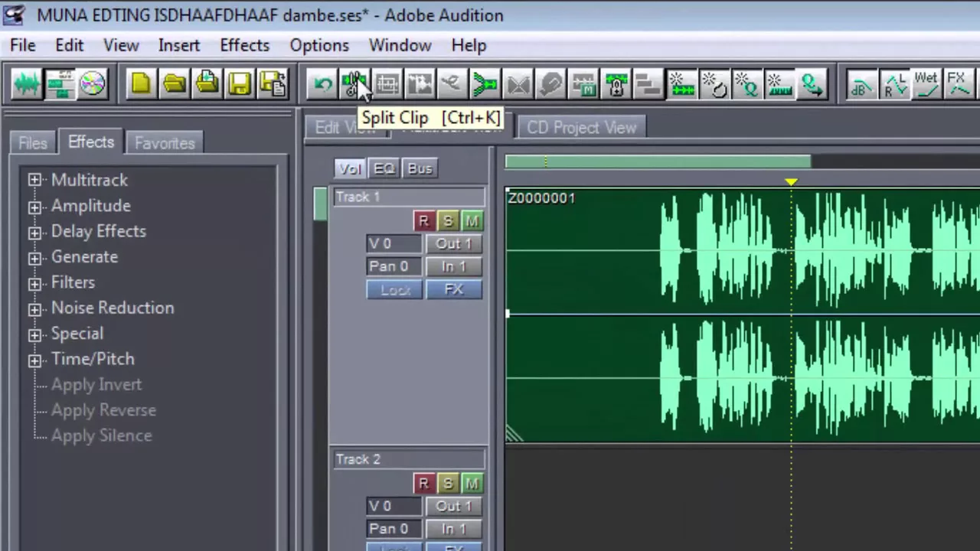Open CD Project View disc icon
Viewport: 980px width, 551px height.
point(93,83)
